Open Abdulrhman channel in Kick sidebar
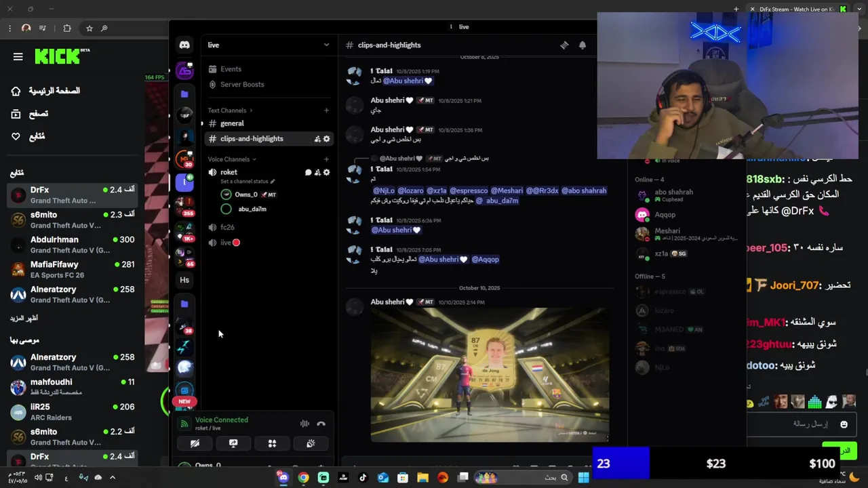 point(73,245)
